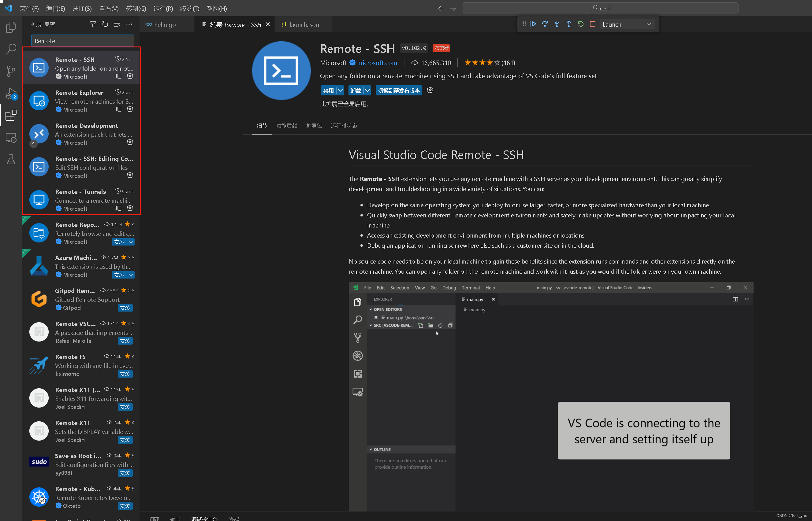Open Remote Explorer activity bar icon

[11, 138]
